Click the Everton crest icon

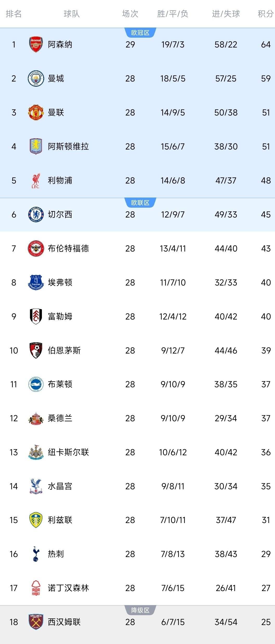36,283
